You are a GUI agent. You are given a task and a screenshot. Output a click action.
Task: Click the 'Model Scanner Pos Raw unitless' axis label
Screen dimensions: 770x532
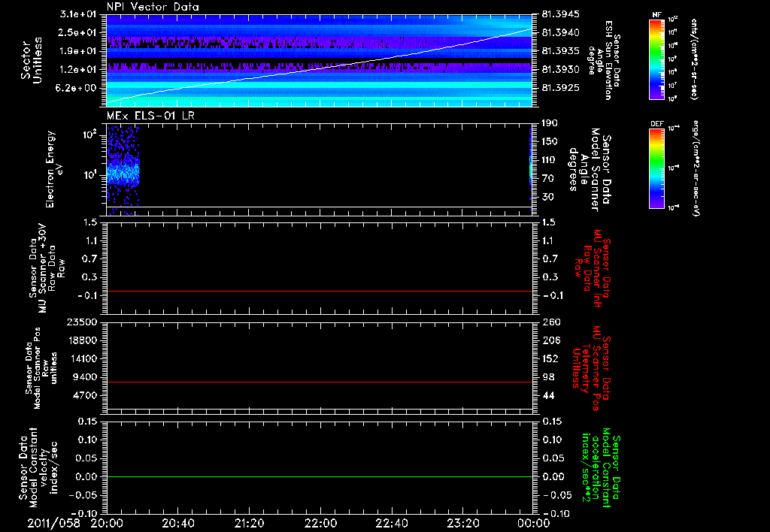[x=41, y=367]
